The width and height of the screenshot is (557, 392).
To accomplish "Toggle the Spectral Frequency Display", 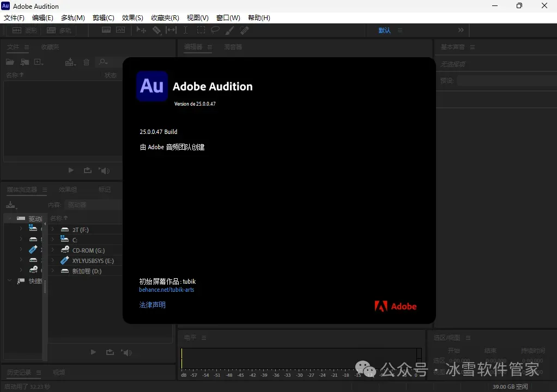I will point(106,30).
